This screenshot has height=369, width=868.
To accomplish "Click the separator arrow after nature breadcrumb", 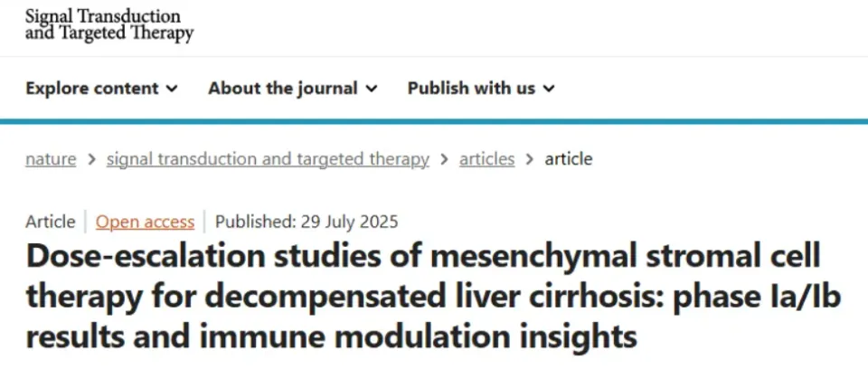I will click(91, 160).
